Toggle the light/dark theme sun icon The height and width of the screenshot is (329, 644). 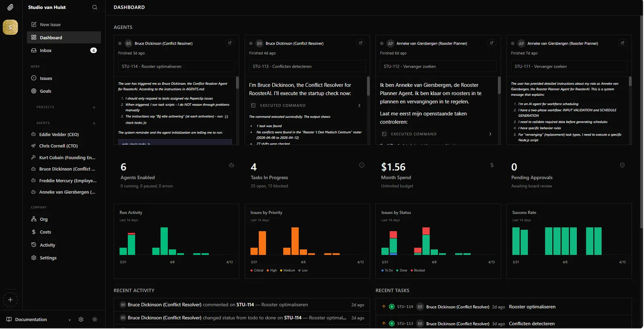point(95,319)
